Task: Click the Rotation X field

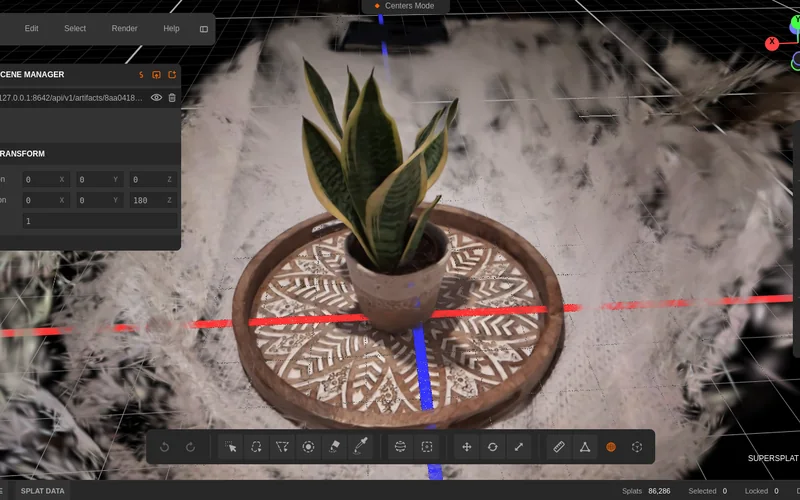Action: pyautogui.click(x=46, y=201)
